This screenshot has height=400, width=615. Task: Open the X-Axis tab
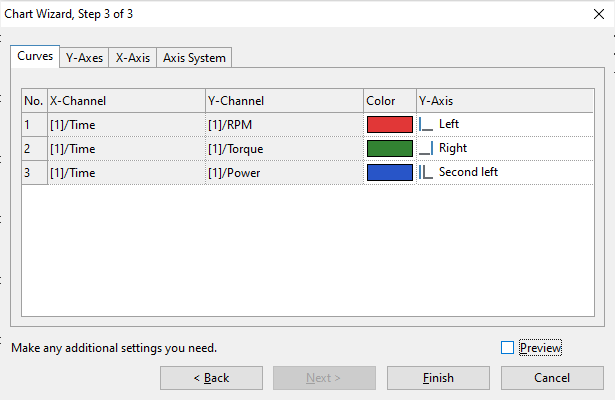point(133,58)
